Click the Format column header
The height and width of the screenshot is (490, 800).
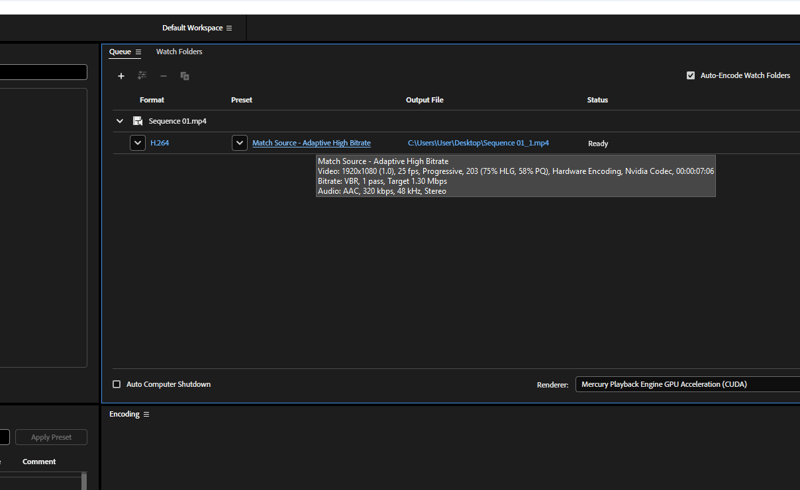click(x=152, y=100)
